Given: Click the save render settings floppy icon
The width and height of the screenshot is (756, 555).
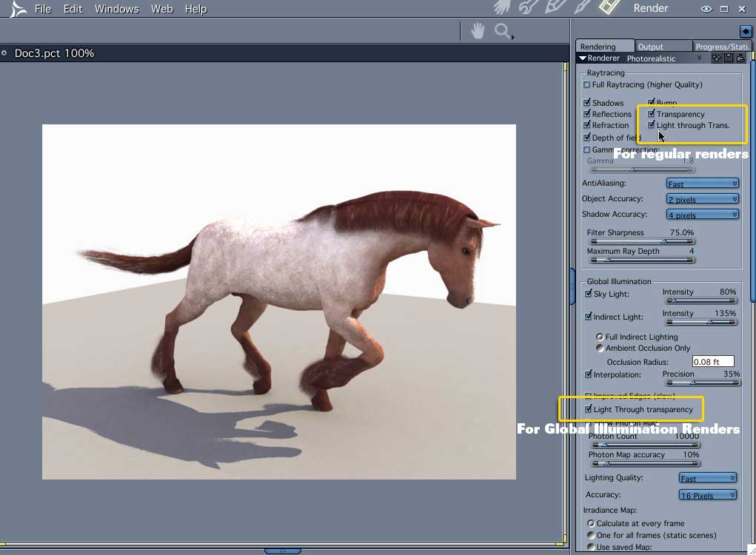Looking at the screenshot, I should tap(729, 58).
